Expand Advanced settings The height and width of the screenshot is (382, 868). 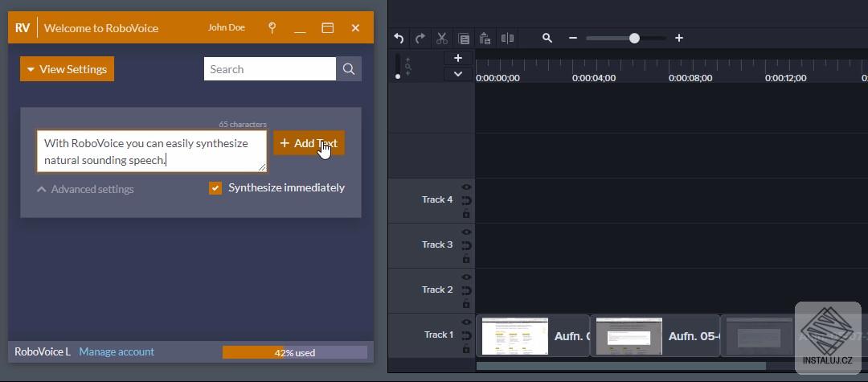(85, 189)
